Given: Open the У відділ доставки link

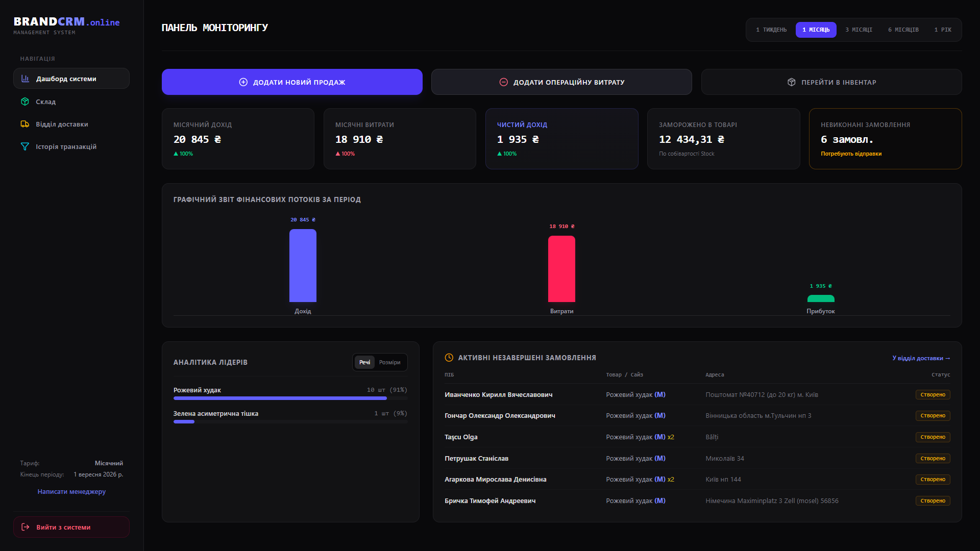Looking at the screenshot, I should click(x=921, y=358).
